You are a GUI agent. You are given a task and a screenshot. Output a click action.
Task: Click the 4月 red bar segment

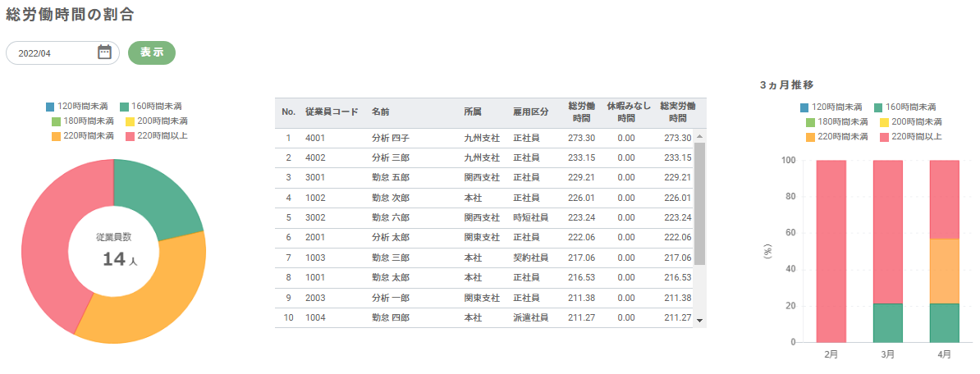pyautogui.click(x=945, y=199)
